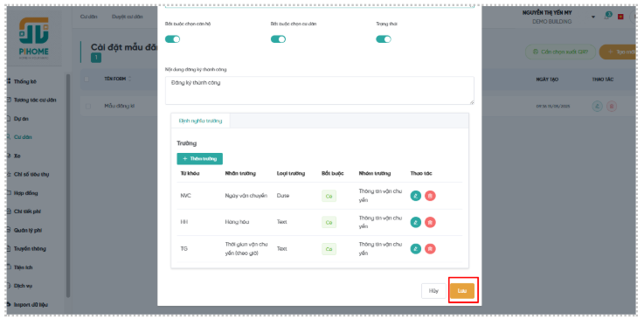This screenshot has height=319, width=644.
Task: Tick the checkbox for Mẫu đăng kí
Action: point(88,107)
